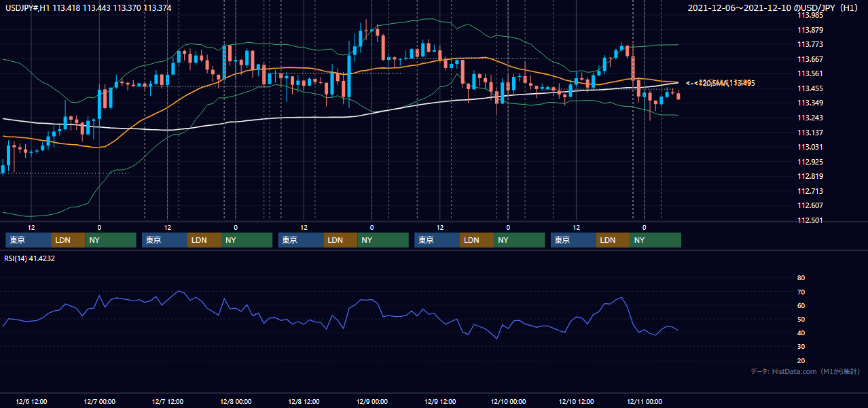
Task: Select the 112.819 price axis label
Action: [810, 176]
